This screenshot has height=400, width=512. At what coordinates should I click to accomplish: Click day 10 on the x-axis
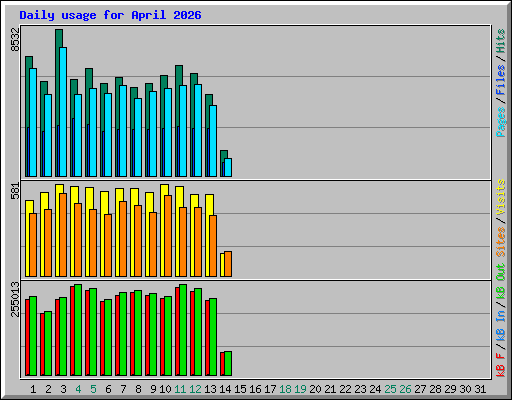pyautogui.click(x=165, y=389)
